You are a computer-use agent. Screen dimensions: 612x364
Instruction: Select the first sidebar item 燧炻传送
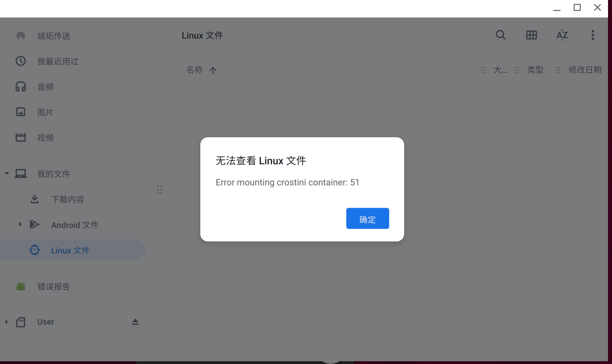(x=54, y=36)
